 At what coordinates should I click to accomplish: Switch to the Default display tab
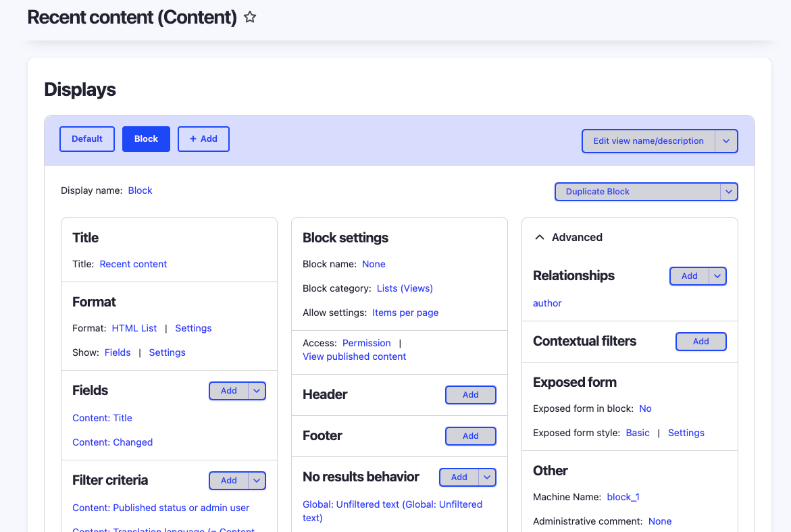(87, 139)
